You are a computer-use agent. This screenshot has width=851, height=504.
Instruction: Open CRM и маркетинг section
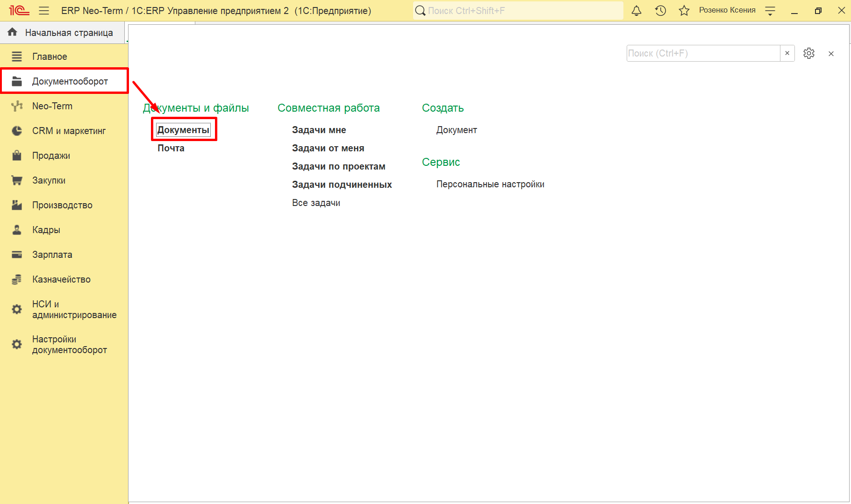(64, 131)
